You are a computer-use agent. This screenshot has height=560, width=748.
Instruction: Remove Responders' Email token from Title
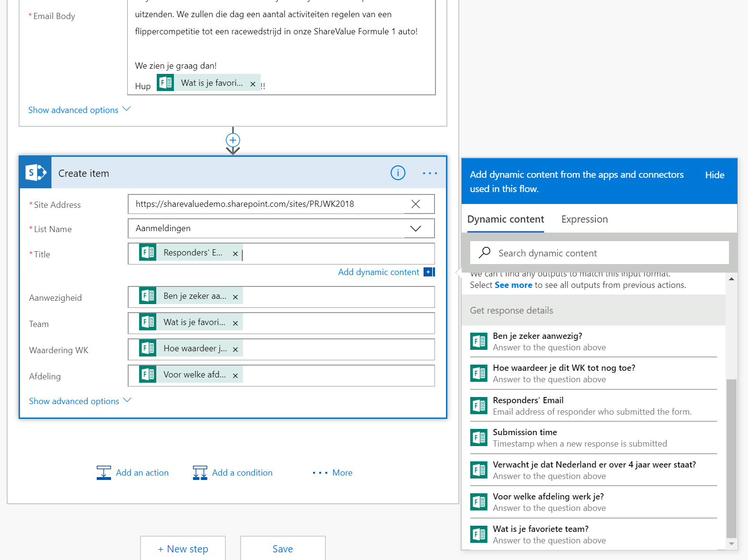coord(235,254)
